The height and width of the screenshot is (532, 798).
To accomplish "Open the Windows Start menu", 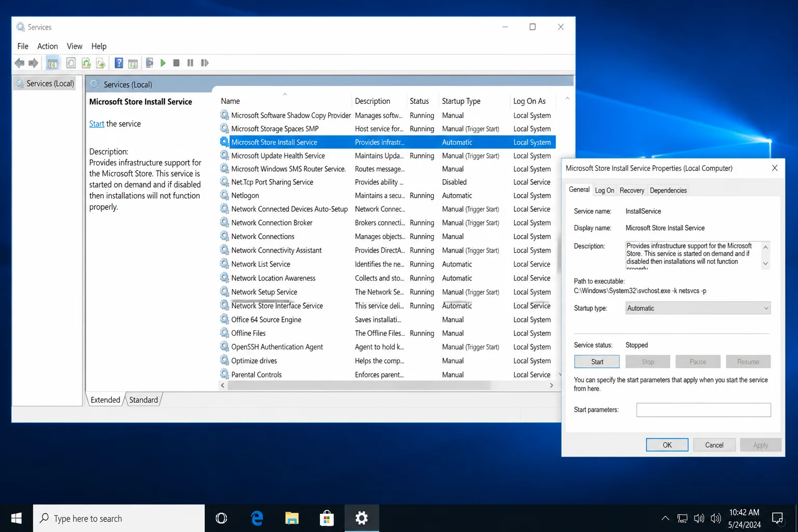I will (16, 518).
